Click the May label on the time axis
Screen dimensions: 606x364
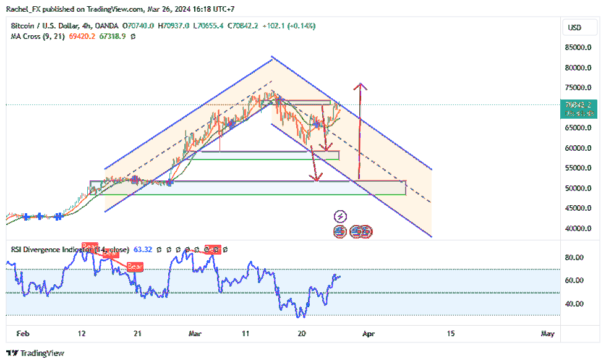(x=548, y=334)
